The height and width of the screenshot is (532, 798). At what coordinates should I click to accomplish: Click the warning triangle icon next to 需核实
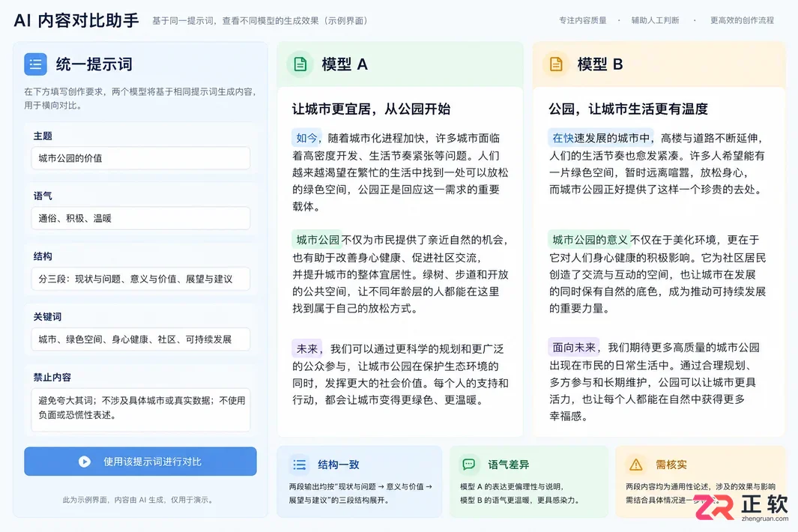tap(636, 465)
